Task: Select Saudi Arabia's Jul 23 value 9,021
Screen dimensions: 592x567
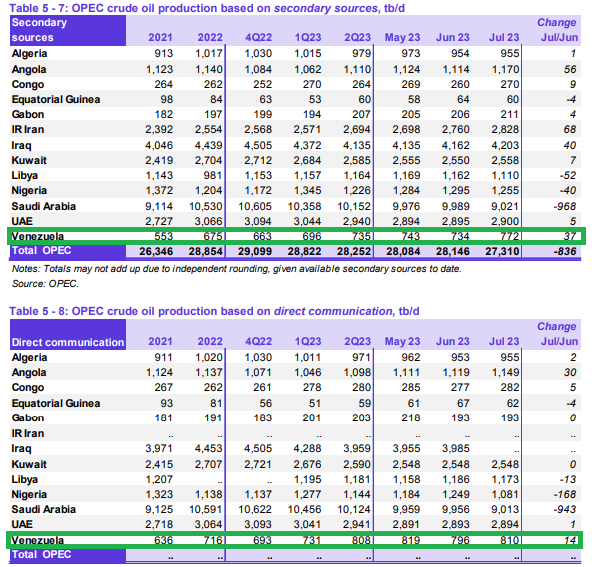Action: (x=505, y=206)
